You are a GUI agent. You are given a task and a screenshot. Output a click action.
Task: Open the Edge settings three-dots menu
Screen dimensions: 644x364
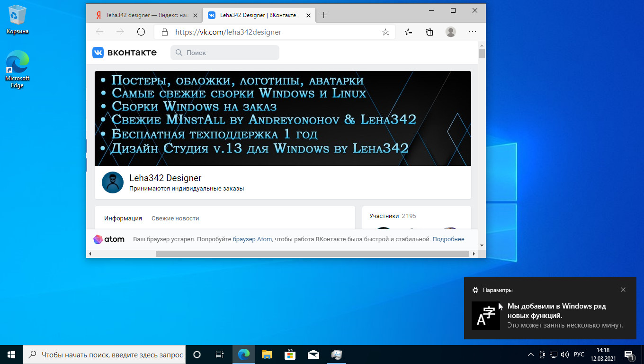point(472,32)
